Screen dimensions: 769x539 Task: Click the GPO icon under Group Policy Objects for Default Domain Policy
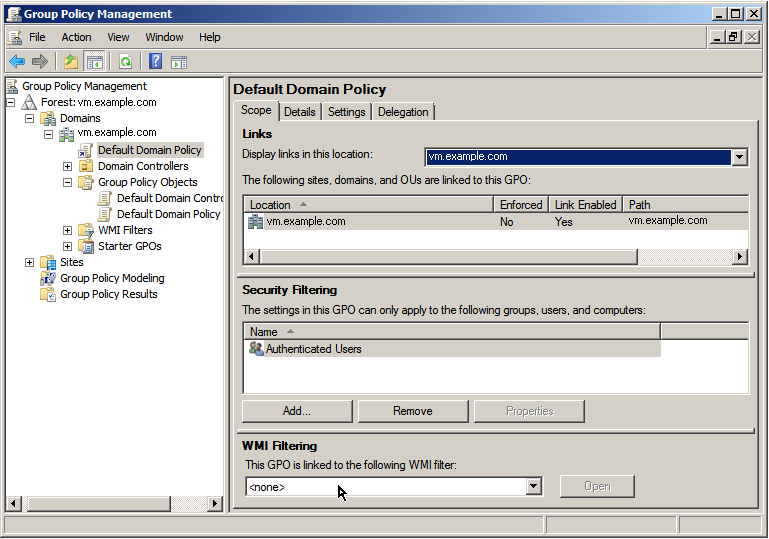click(x=104, y=214)
